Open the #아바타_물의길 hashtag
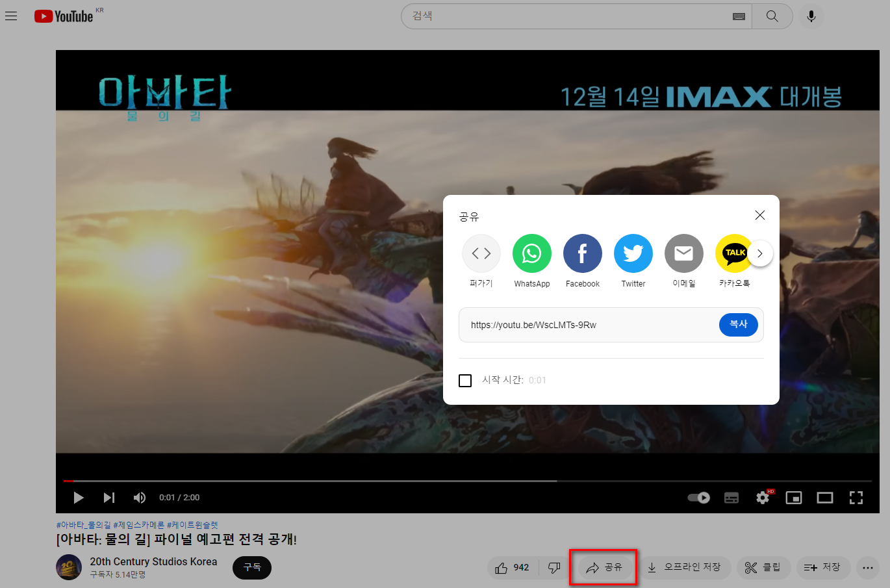 click(x=84, y=525)
